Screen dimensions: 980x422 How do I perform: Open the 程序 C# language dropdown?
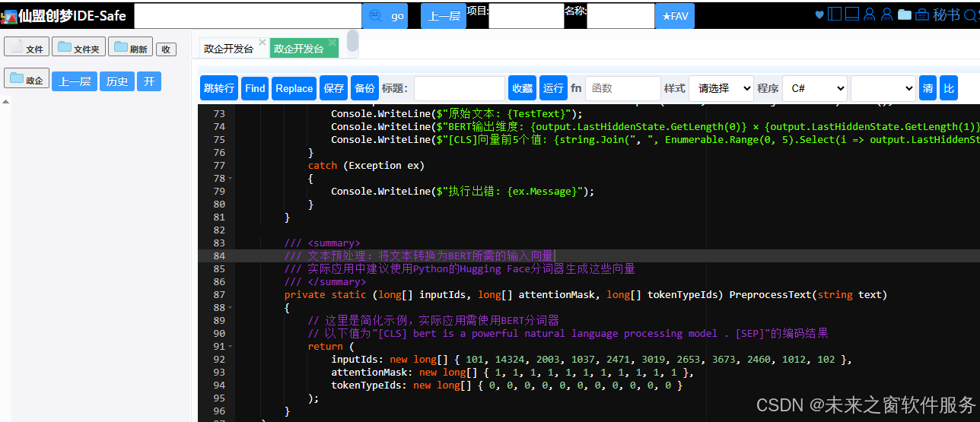tap(814, 88)
